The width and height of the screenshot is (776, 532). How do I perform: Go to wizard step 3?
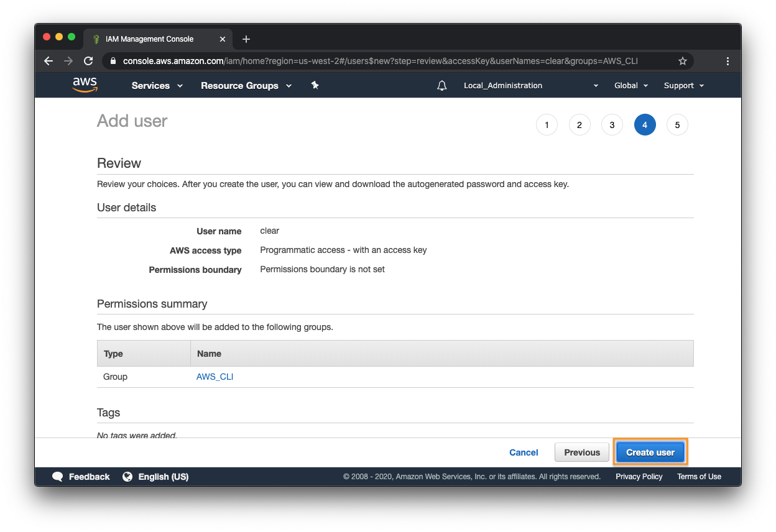[x=612, y=125]
